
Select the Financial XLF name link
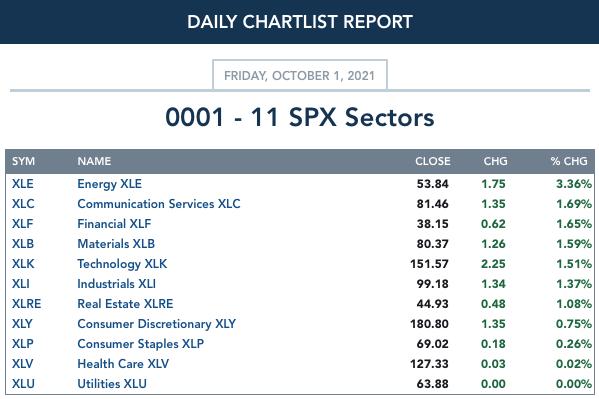point(114,224)
